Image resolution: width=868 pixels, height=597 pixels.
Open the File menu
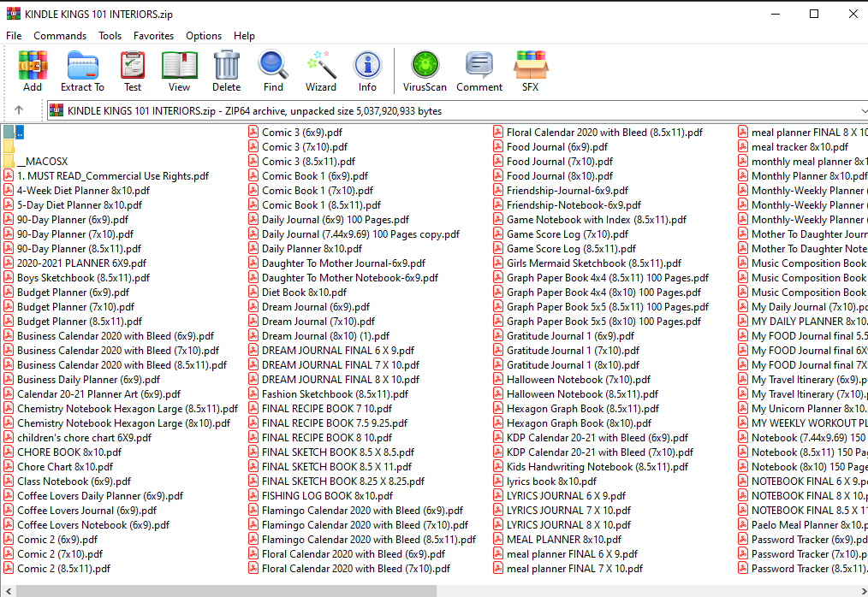tap(14, 35)
